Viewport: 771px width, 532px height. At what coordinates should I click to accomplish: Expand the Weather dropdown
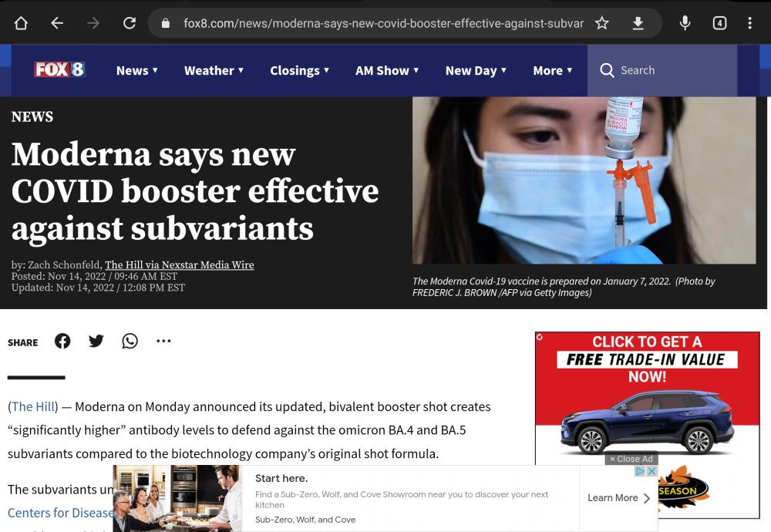click(x=214, y=70)
